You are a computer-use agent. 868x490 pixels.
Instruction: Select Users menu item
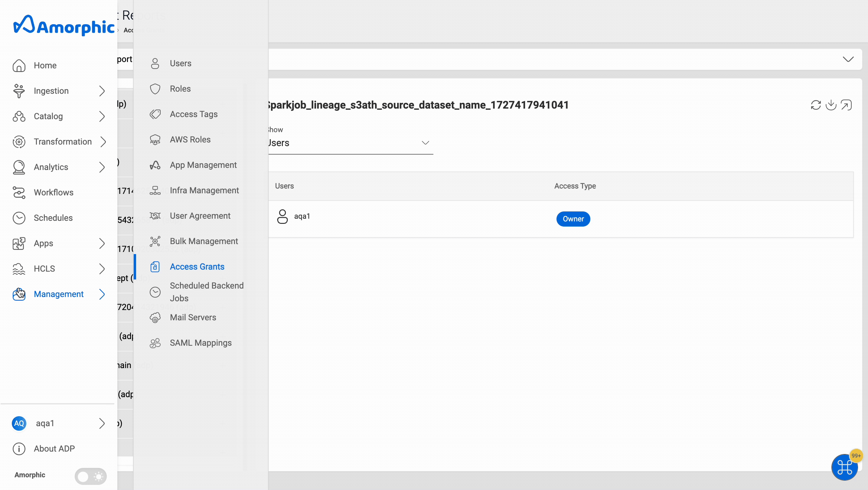point(180,63)
